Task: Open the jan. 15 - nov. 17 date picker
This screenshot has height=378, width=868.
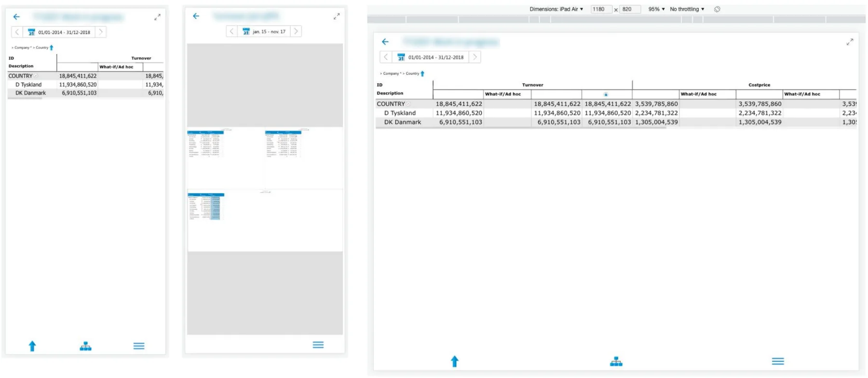Action: click(264, 31)
